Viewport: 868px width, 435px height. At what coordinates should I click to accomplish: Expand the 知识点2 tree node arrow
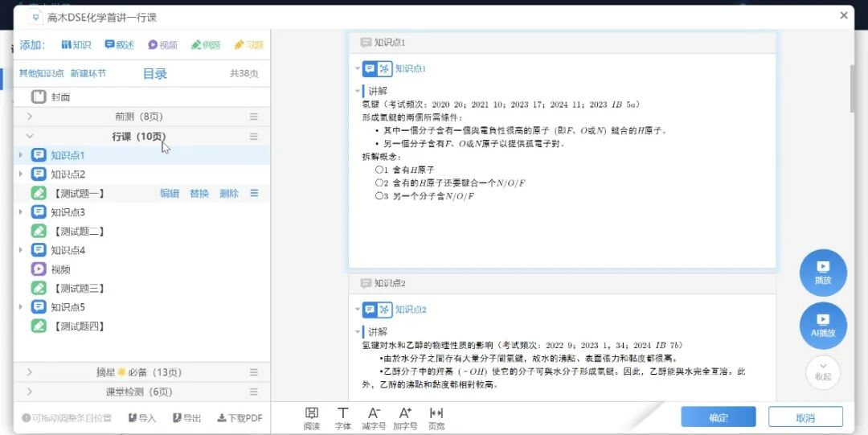21,174
